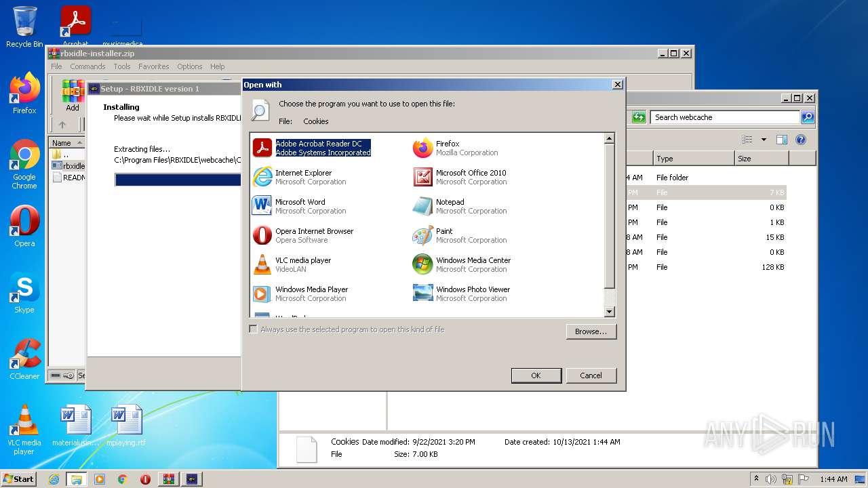Select Adobe Acrobat Reader DC program icon
The width and height of the screenshot is (868, 488).
pos(262,148)
